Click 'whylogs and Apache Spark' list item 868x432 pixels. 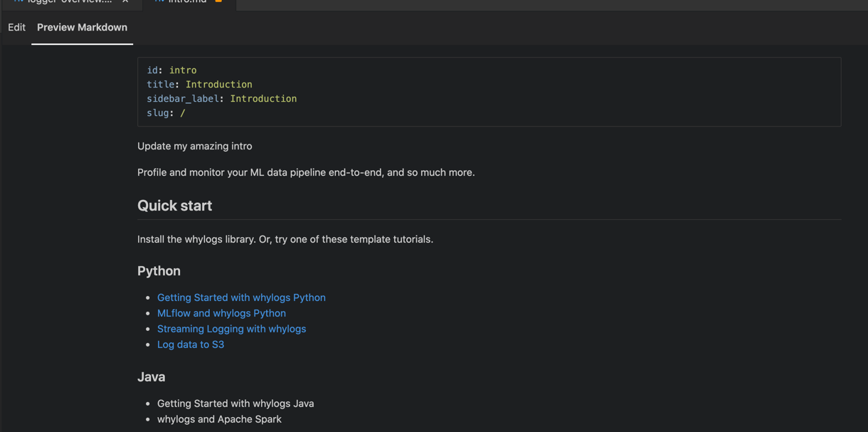(219, 419)
